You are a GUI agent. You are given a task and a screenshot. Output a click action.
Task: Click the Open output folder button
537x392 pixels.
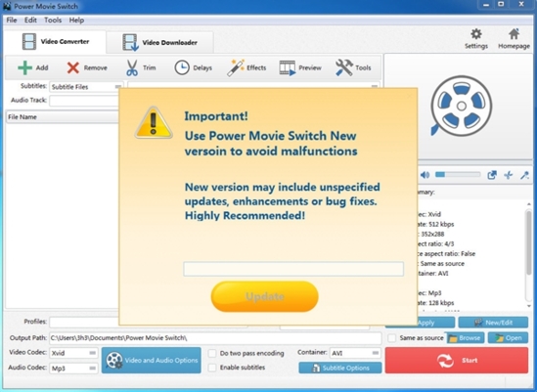point(509,338)
